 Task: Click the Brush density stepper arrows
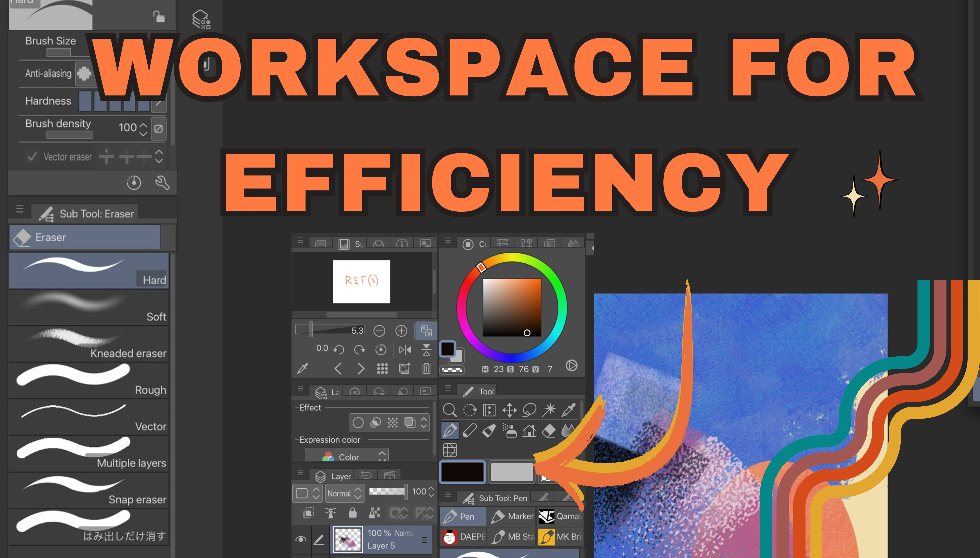click(x=143, y=129)
